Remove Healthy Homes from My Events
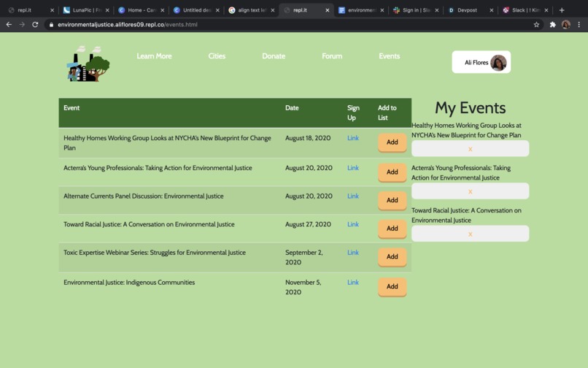 pyautogui.click(x=471, y=149)
